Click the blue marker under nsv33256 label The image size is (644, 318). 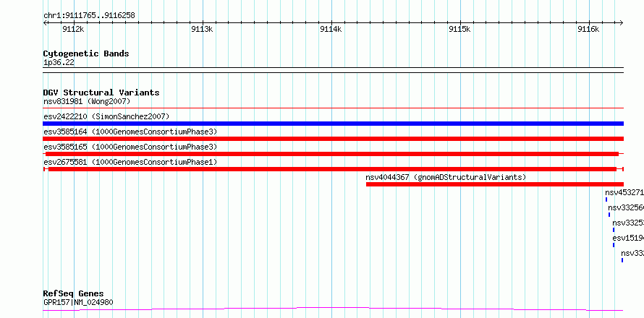609,215
